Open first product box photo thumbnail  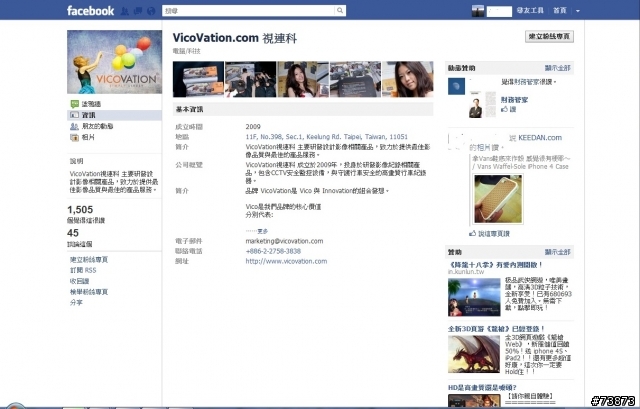[x=198, y=79]
